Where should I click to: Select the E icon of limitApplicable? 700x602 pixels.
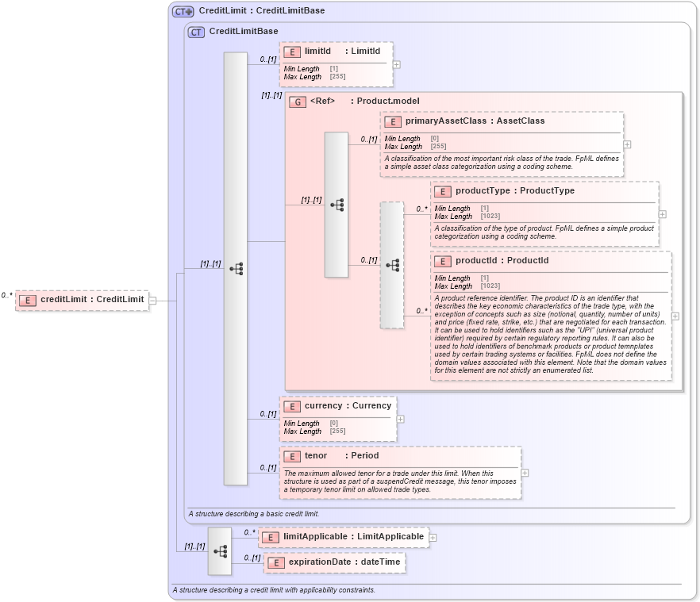tap(271, 537)
